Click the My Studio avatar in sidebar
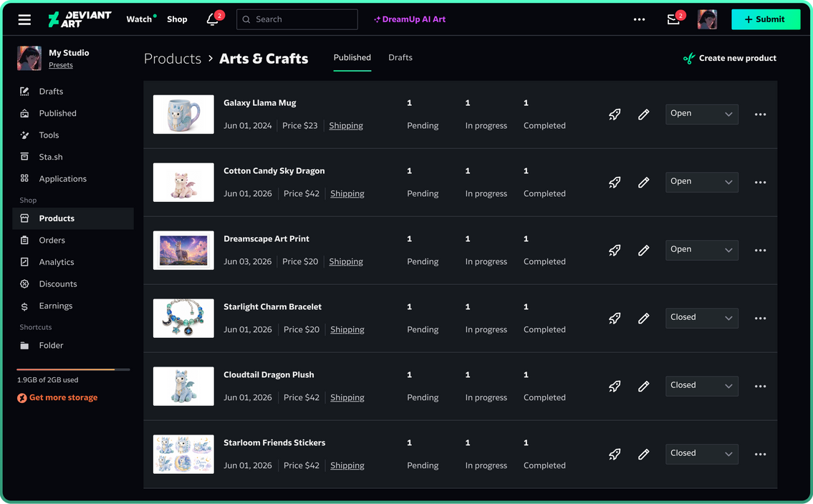This screenshot has height=504, width=813. pyautogui.click(x=29, y=58)
